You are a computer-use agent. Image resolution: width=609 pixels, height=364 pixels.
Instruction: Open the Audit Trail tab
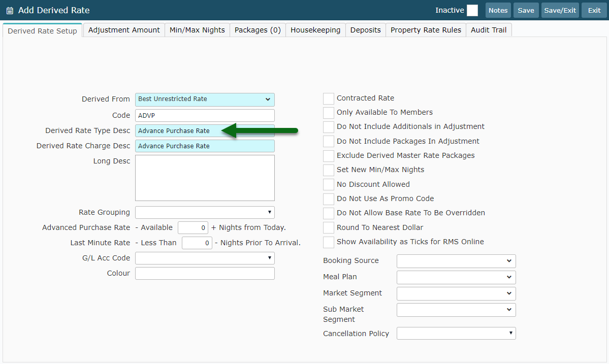[x=489, y=30]
